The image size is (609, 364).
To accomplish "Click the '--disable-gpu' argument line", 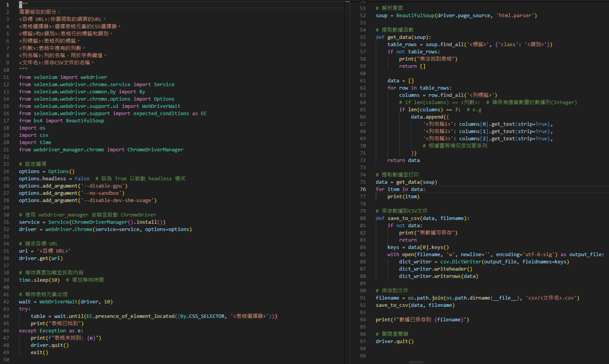I will click(73, 186).
